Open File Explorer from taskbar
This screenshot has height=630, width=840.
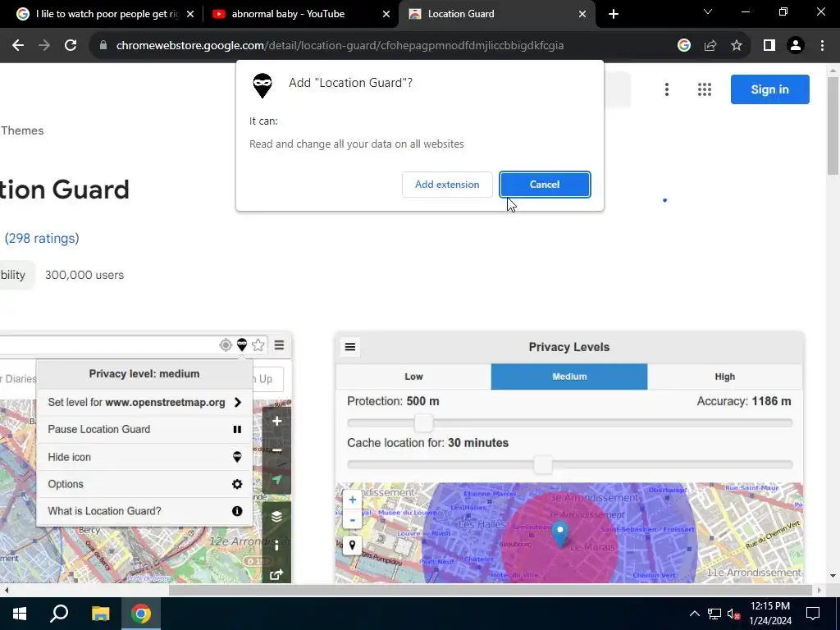pyautogui.click(x=100, y=614)
